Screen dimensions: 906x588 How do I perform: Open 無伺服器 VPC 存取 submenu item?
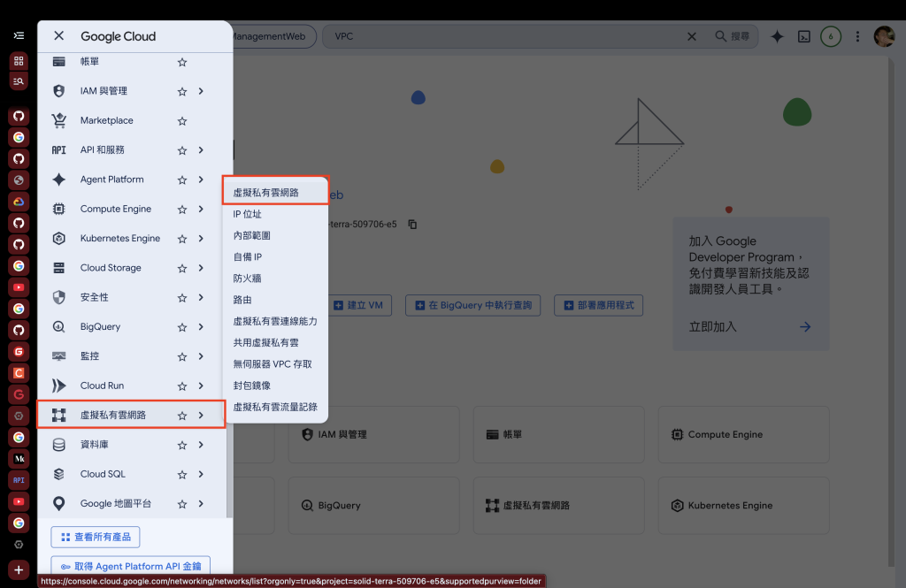click(276, 364)
